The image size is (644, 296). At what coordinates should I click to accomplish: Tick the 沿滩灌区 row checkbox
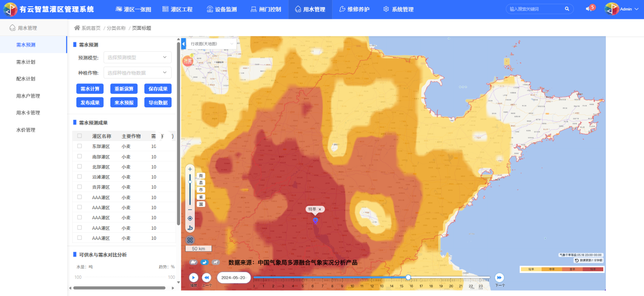[x=79, y=177]
